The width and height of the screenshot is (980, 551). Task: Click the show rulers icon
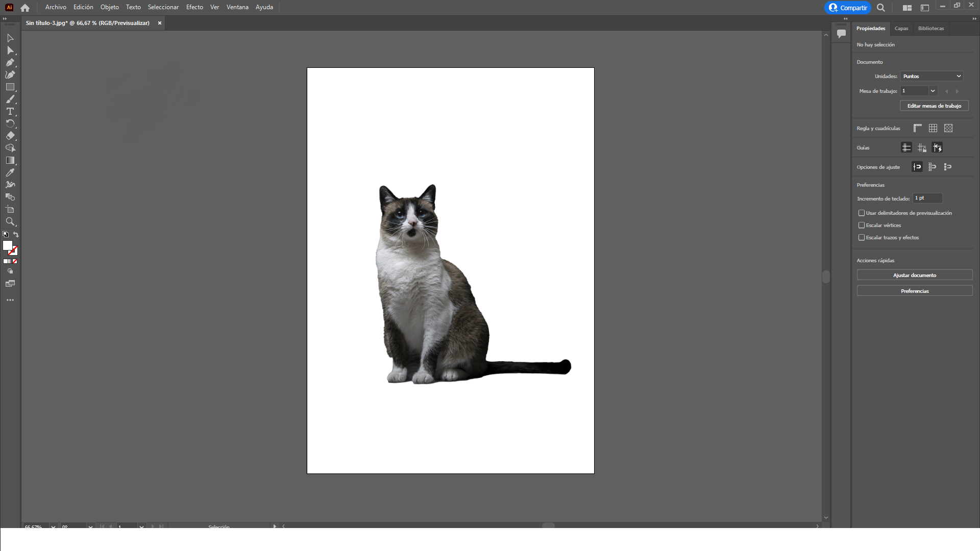click(x=918, y=128)
